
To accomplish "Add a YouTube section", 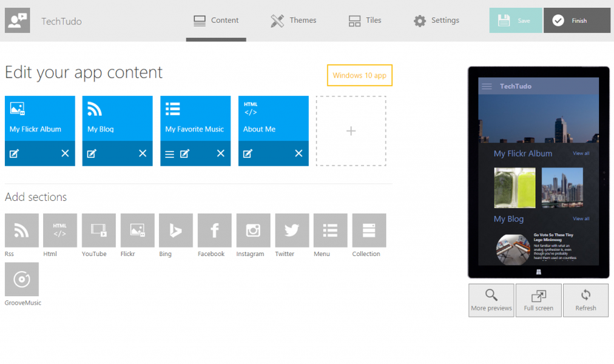I will point(99,230).
